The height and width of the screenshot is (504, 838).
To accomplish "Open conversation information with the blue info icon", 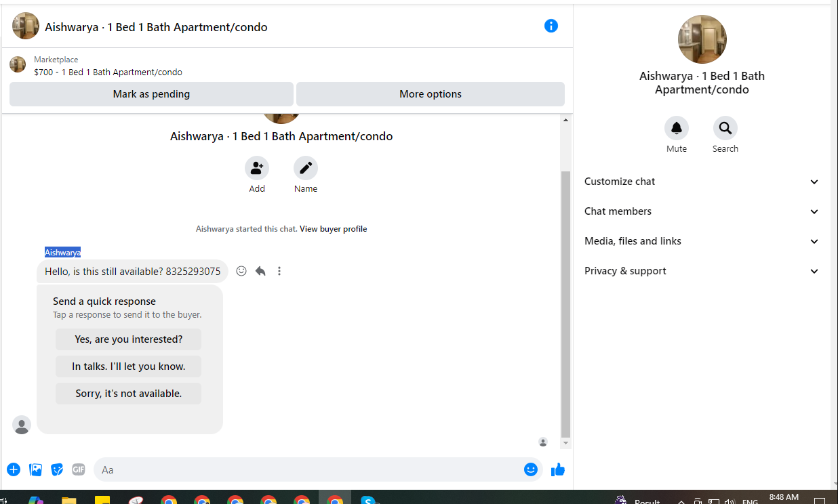I will 551,26.
